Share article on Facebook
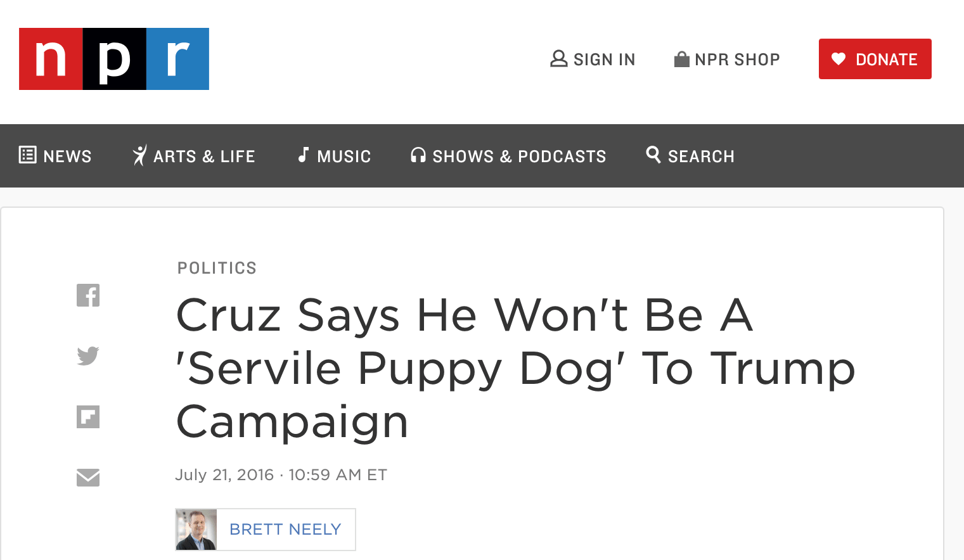 88,295
